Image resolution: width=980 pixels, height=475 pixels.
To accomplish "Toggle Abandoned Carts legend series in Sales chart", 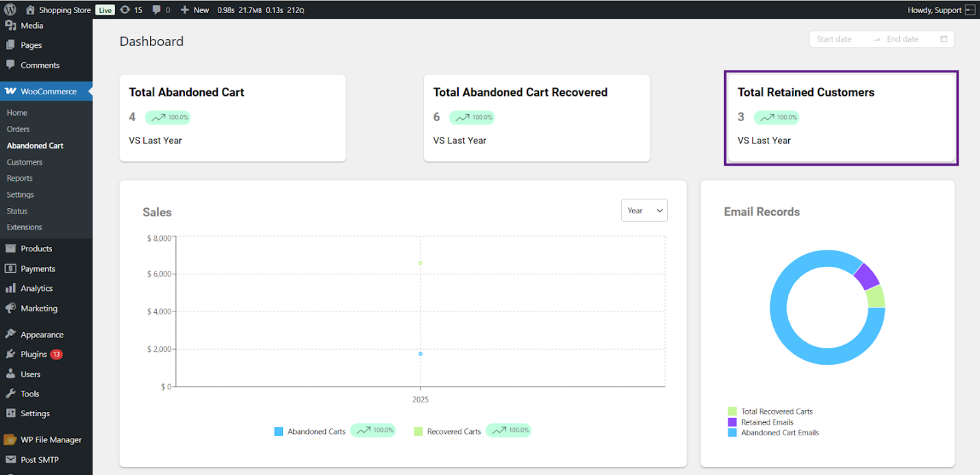I will point(310,431).
